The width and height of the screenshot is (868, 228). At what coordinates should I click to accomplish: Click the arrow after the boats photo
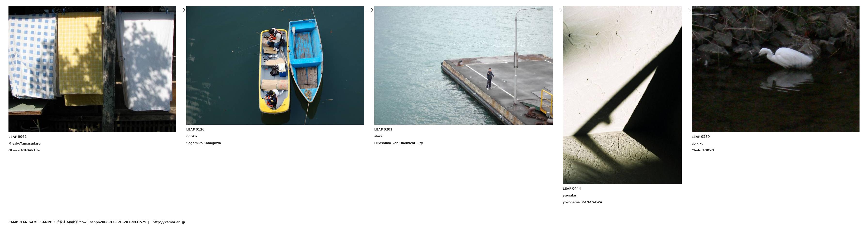pyautogui.click(x=369, y=10)
